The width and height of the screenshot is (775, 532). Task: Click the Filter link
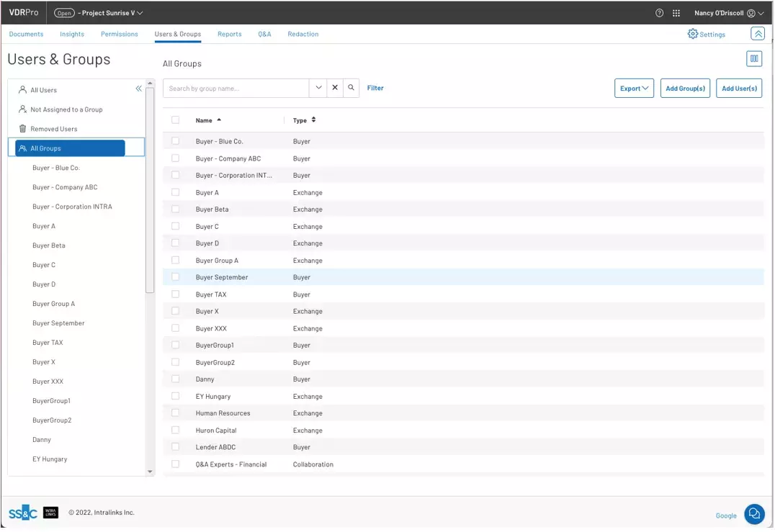tap(375, 88)
